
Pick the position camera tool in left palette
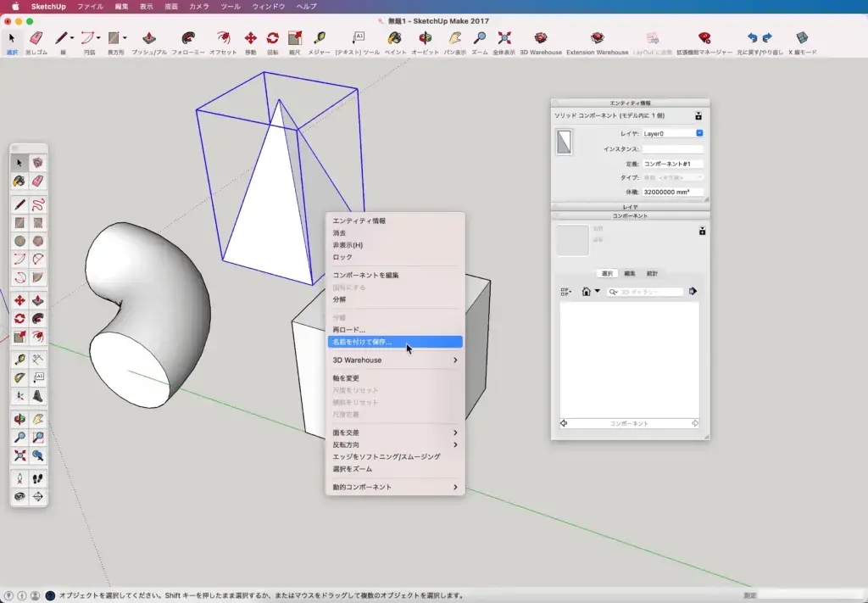(20, 478)
